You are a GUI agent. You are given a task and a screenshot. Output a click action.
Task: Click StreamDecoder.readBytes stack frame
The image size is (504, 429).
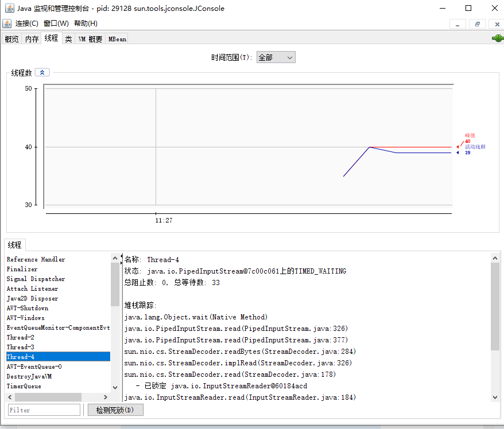click(x=240, y=352)
